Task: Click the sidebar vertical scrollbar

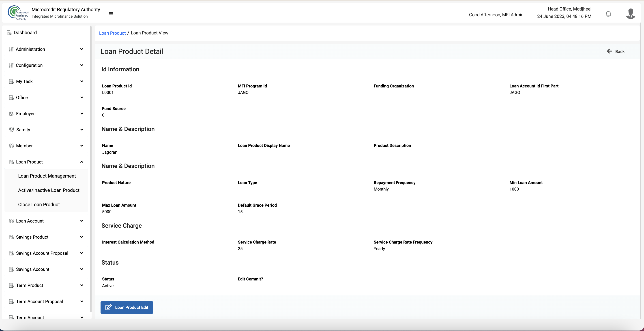Action: click(x=91, y=169)
